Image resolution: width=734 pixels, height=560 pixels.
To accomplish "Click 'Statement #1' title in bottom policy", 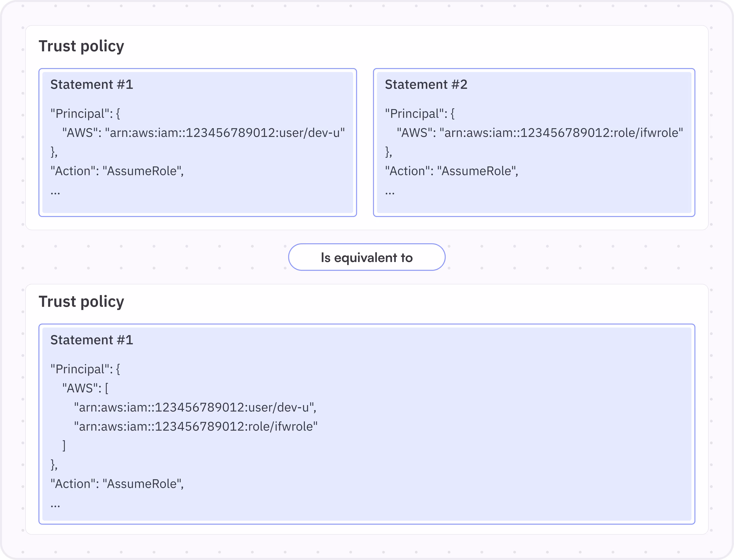I will tap(92, 340).
